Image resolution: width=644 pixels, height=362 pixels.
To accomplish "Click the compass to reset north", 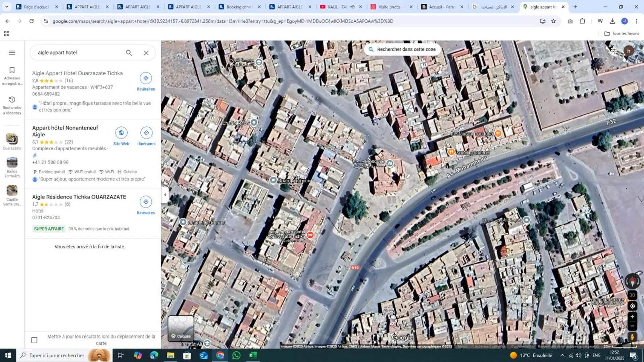I will [x=632, y=281].
